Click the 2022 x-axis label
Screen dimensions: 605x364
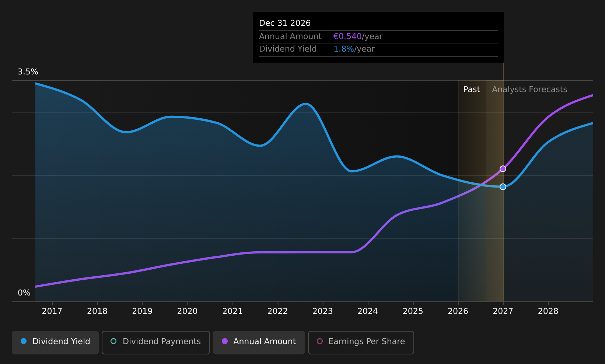[277, 311]
